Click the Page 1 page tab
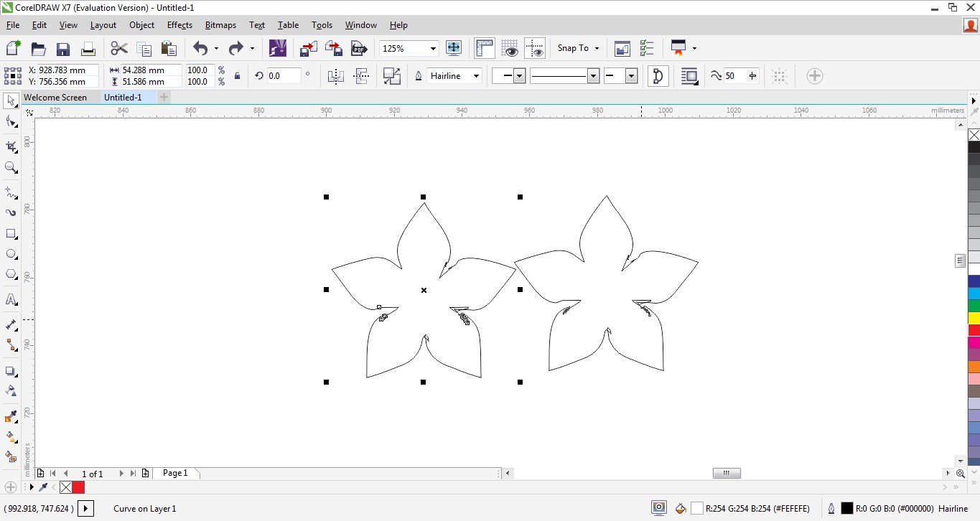This screenshot has height=521, width=980. coord(175,473)
